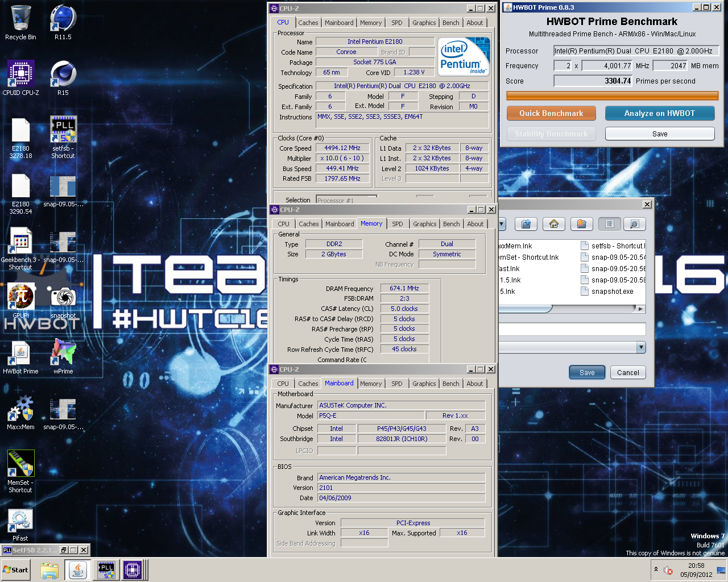
Task: Open CPU-Z Processor #1 selection dropdown
Action: click(347, 200)
